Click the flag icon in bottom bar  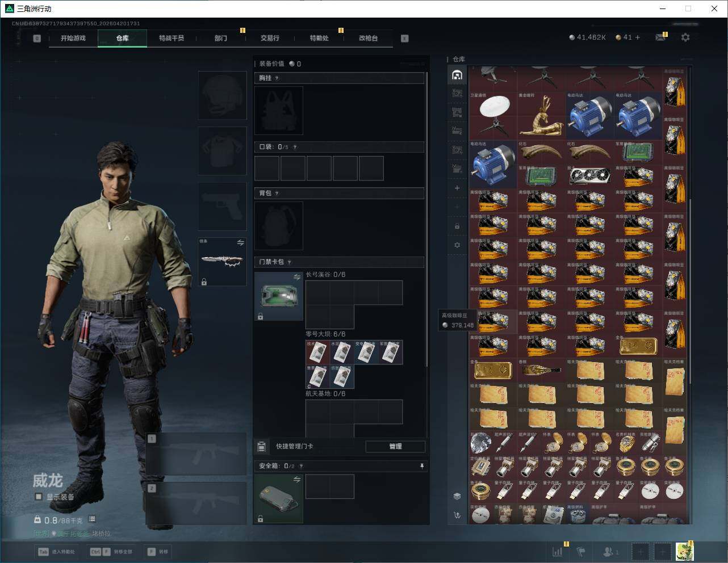tap(581, 551)
